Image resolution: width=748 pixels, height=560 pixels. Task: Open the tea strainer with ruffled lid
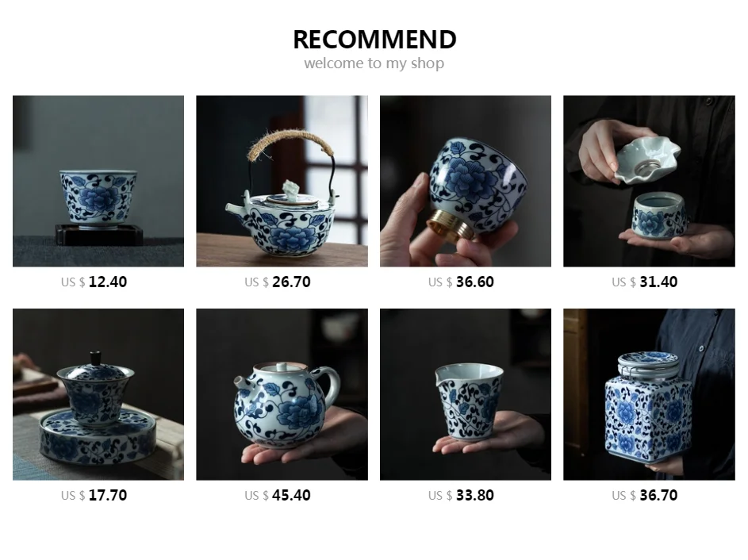[650, 182]
